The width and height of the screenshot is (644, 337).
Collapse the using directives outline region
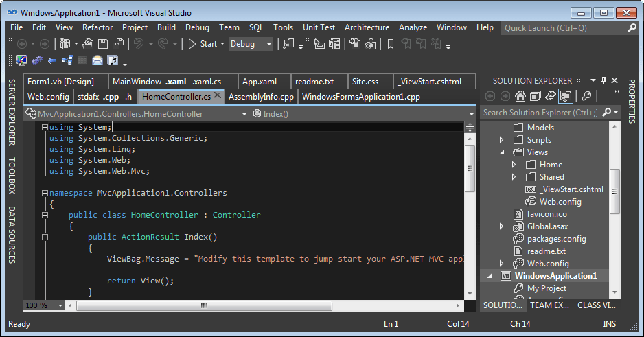45,128
